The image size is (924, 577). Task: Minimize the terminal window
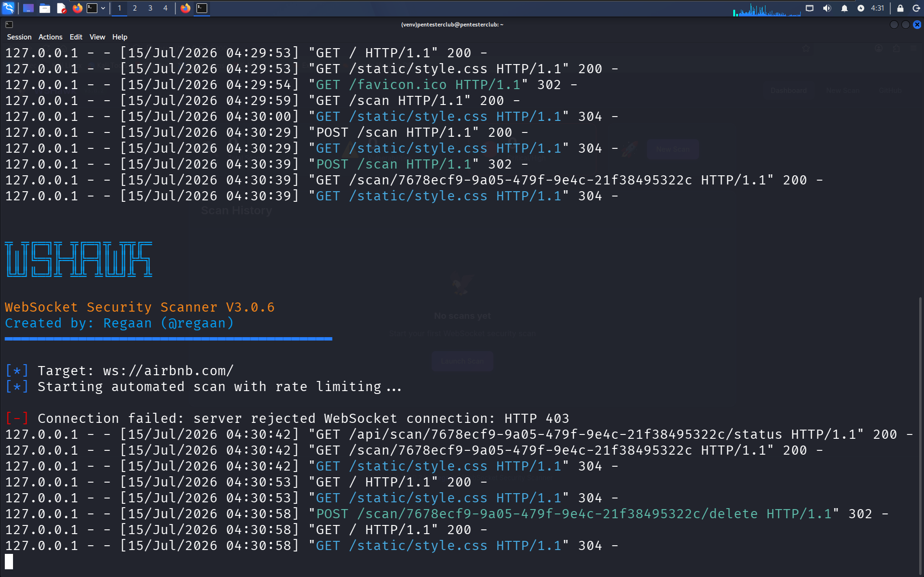tap(894, 25)
